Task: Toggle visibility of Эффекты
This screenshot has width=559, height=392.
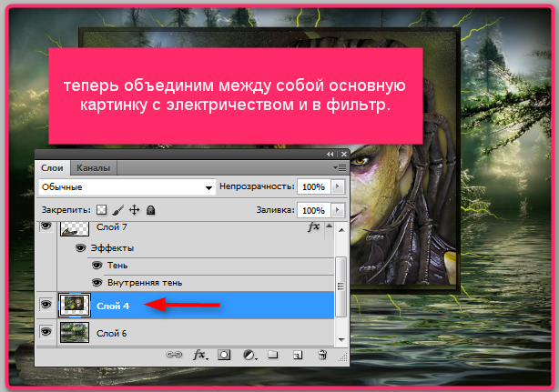Action: click(x=80, y=247)
